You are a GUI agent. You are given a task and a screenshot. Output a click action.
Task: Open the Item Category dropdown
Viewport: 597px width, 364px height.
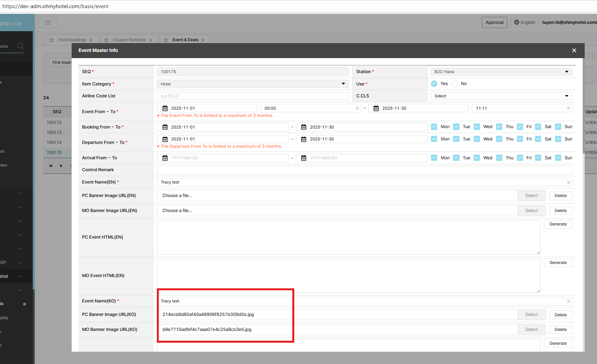pyautogui.click(x=253, y=84)
